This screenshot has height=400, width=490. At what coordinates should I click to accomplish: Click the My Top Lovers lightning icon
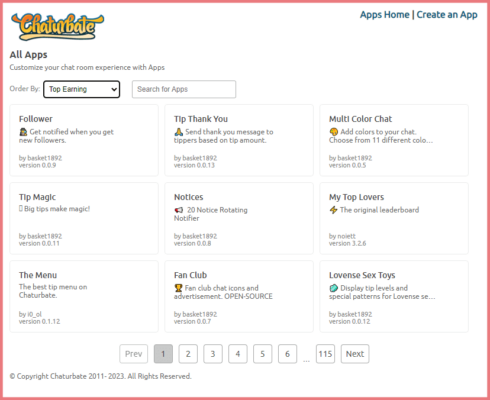pos(334,210)
